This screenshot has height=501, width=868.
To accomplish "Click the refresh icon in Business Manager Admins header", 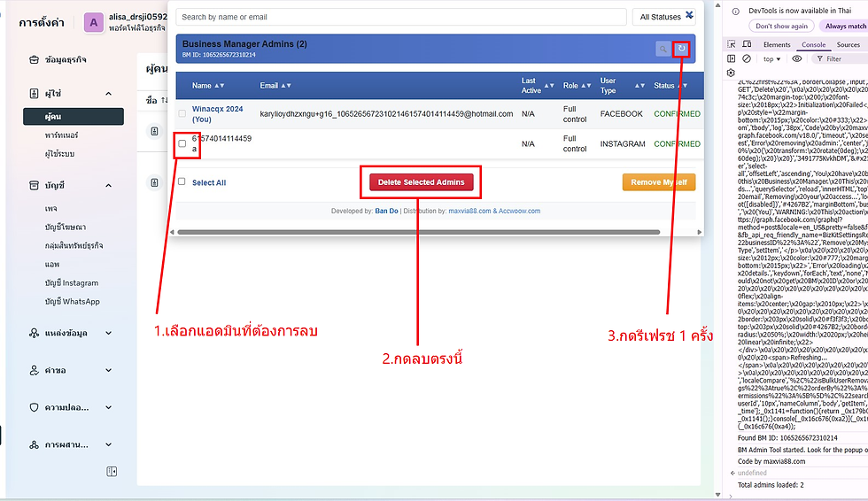I will (681, 49).
